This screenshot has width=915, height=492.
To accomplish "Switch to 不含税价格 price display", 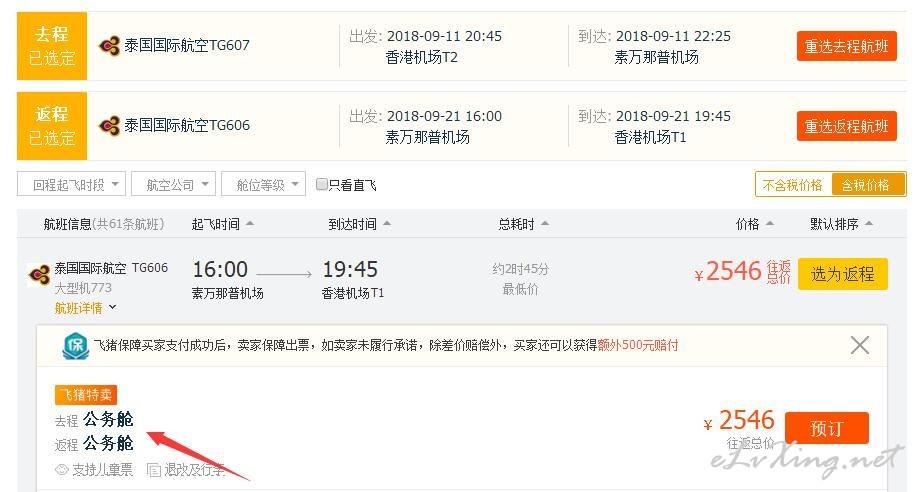I will coord(792,185).
